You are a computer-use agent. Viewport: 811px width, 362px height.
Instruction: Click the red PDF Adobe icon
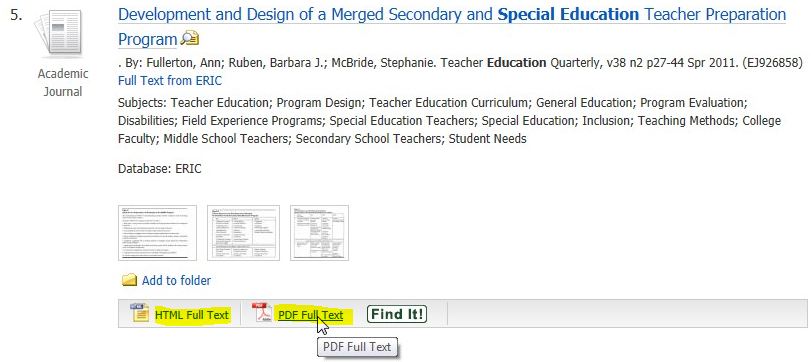pos(262,313)
